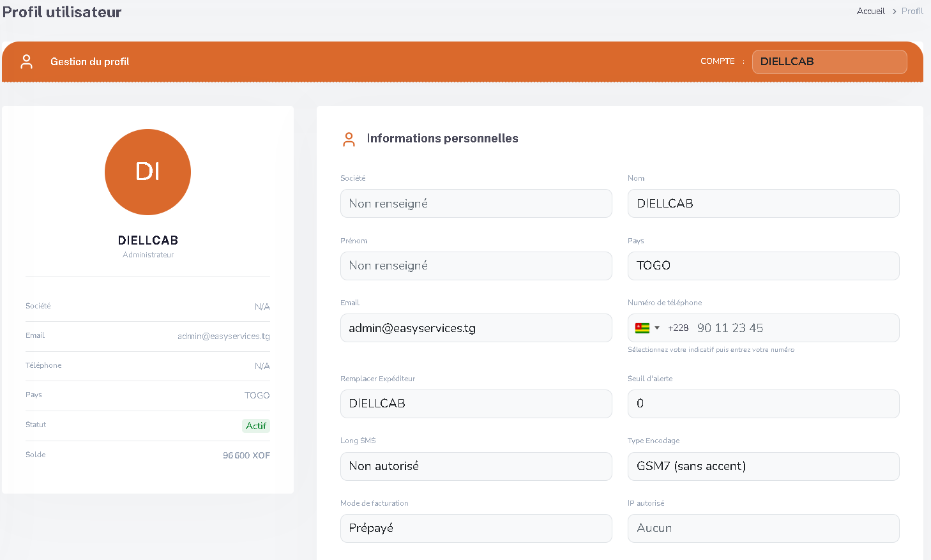Click the breadcrumb chevron separator

click(895, 11)
